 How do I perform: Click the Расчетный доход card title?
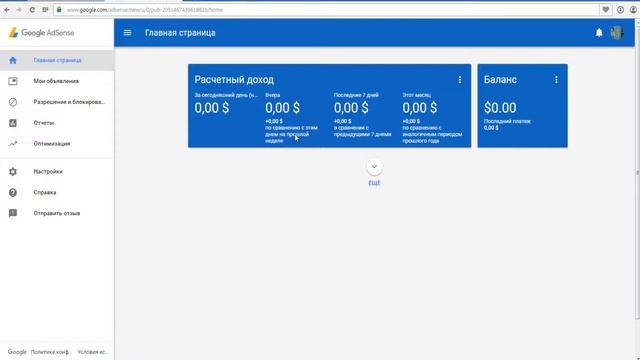pyautogui.click(x=234, y=80)
